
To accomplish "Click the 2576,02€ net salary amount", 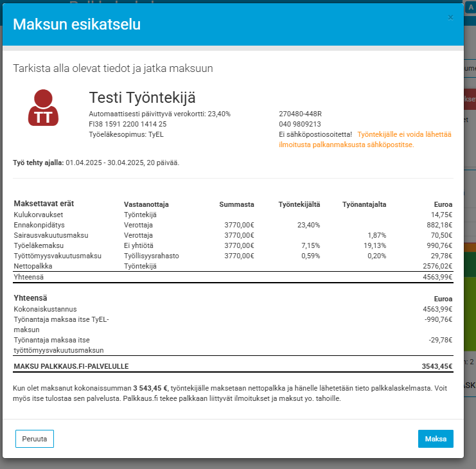I will (x=437, y=266).
